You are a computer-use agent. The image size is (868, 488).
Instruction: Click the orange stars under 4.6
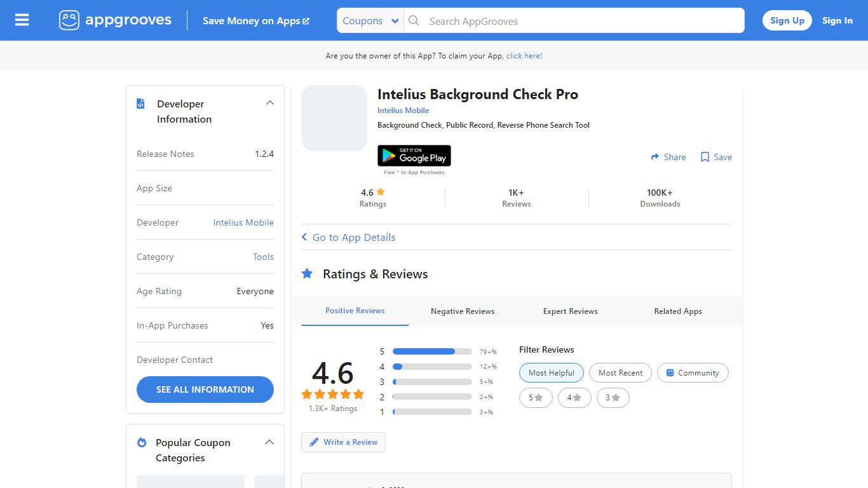(333, 394)
